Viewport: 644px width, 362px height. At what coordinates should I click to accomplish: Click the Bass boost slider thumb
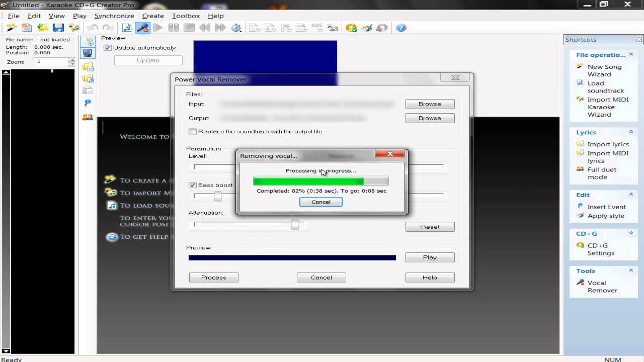point(218,196)
